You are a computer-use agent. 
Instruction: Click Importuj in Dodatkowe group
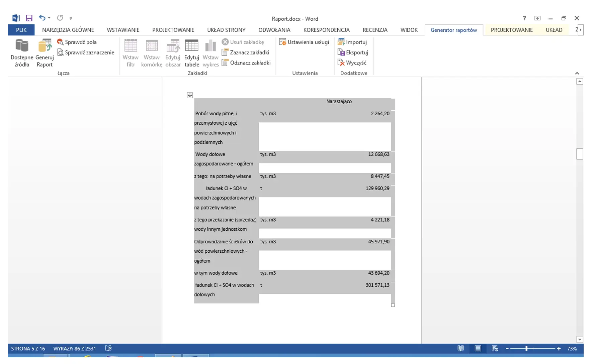click(x=352, y=42)
